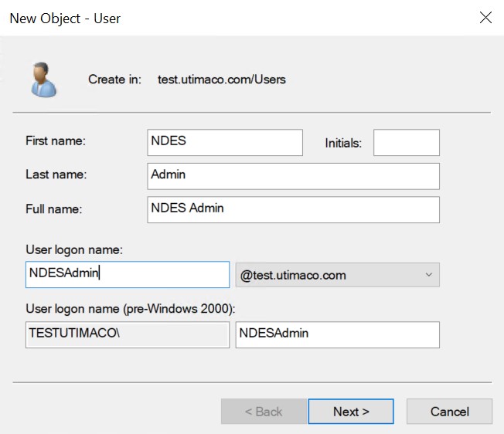Click the Next > button

point(351,411)
